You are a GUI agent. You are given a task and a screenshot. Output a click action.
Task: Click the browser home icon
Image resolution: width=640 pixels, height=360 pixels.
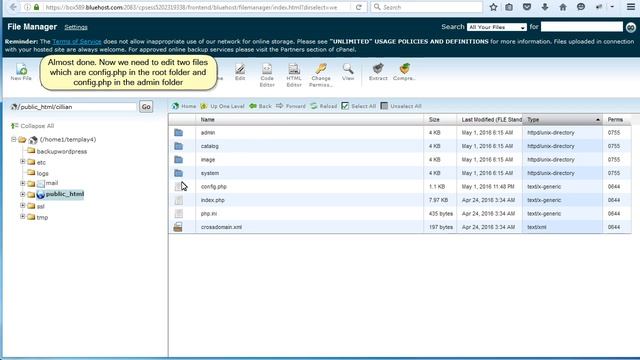click(563, 7)
